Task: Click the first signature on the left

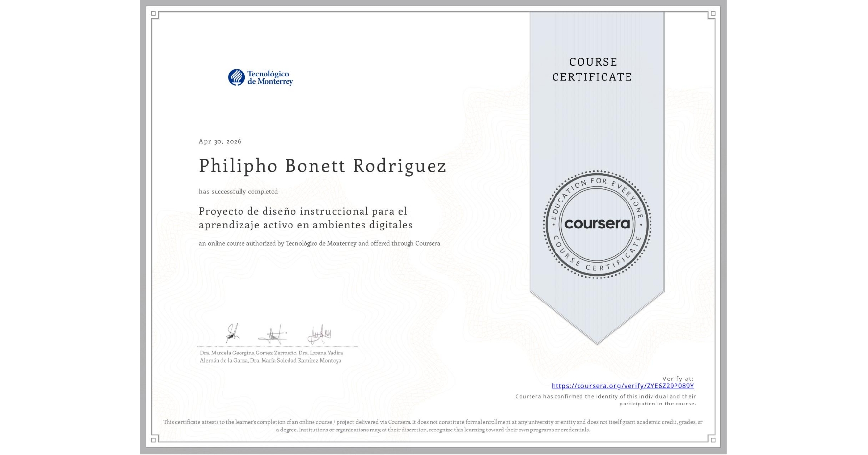Action: click(x=232, y=333)
